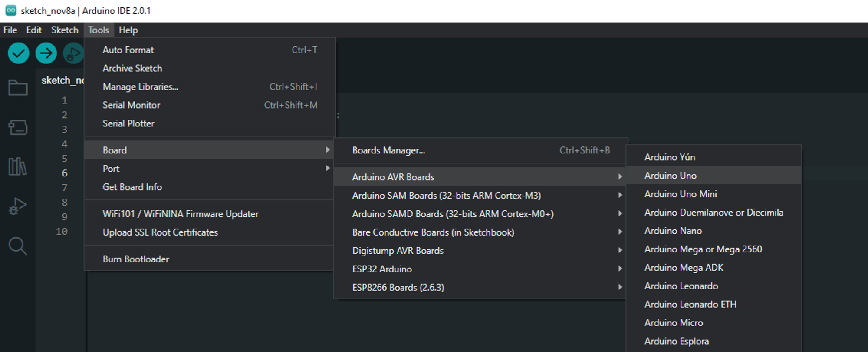Open the Debug icon in sidebar

point(18,206)
